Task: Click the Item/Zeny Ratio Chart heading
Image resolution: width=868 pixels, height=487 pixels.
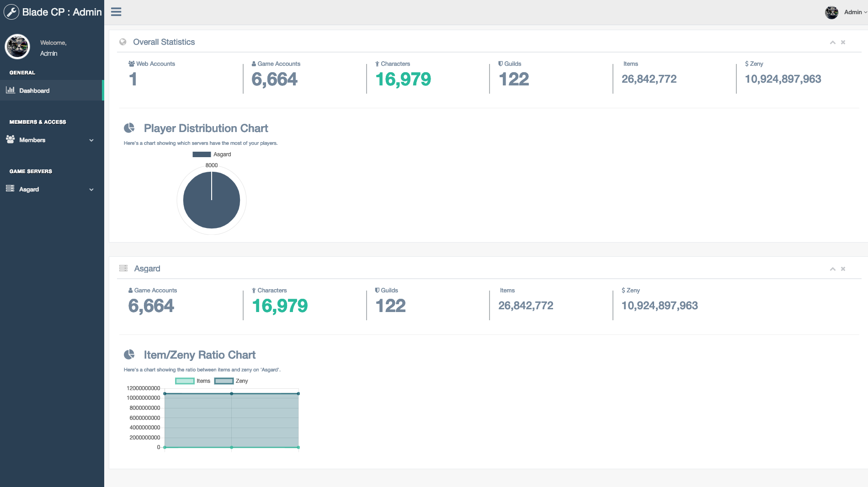Action: 200,355
